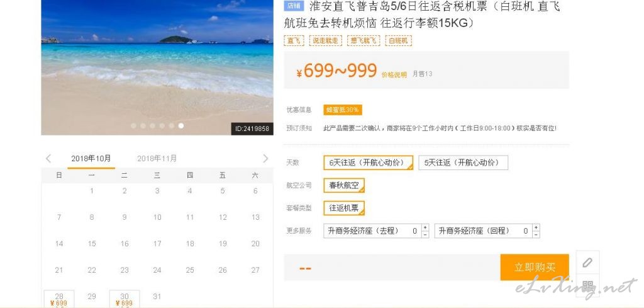644x308 pixels.
Task: Open the QR code icon
Action: (588, 285)
